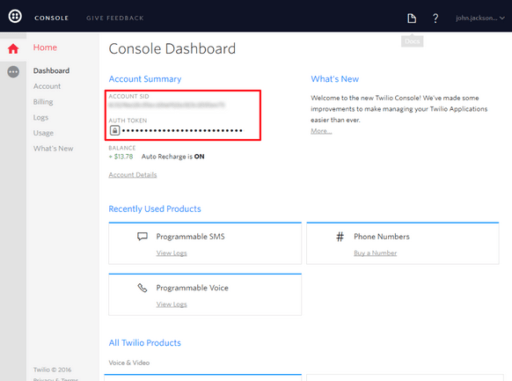Open What's New in sidebar
The image size is (512, 381).
(53, 148)
